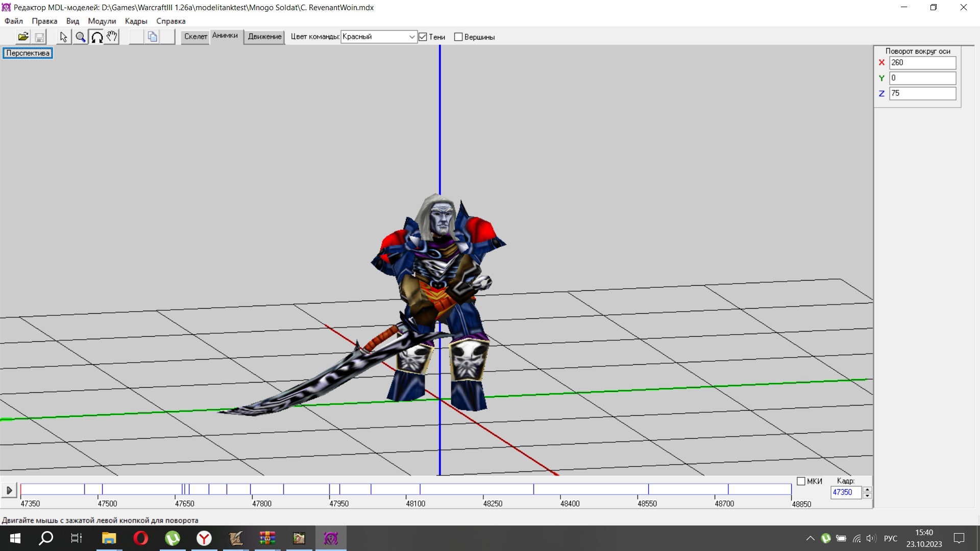Select the arrow pointer tool
This screenshot has width=980, height=551.
pos(63,37)
